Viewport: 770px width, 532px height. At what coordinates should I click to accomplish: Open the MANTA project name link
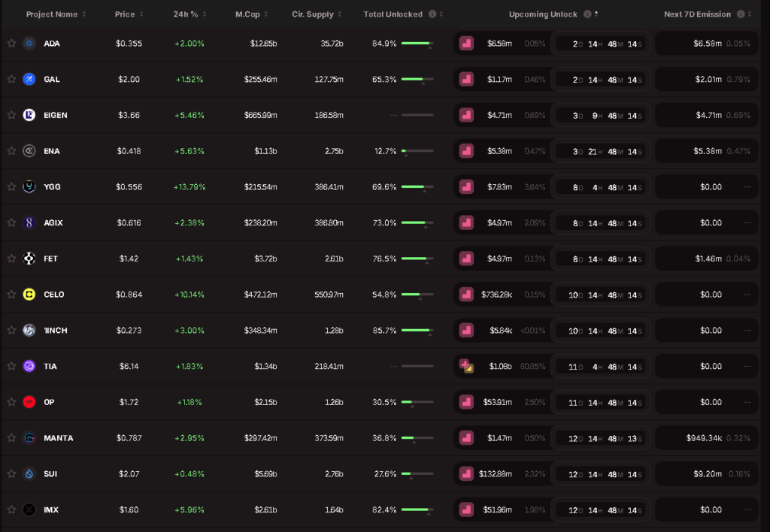pyautogui.click(x=59, y=438)
